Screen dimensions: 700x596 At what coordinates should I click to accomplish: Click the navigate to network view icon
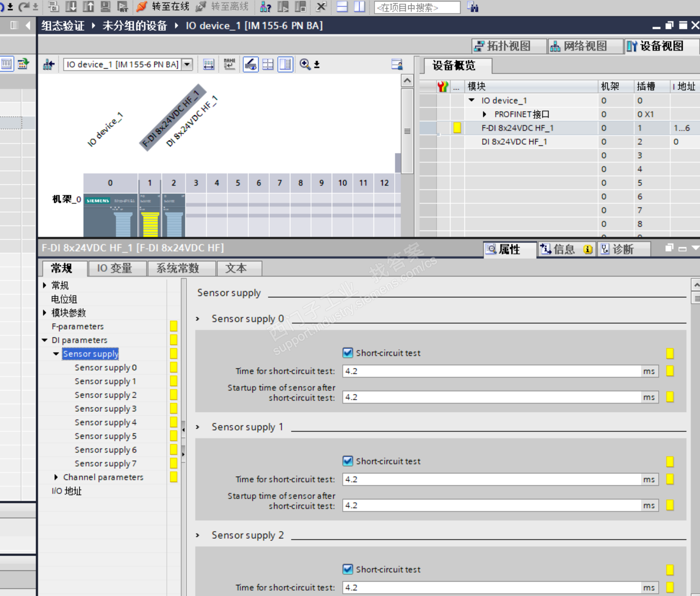click(x=49, y=64)
